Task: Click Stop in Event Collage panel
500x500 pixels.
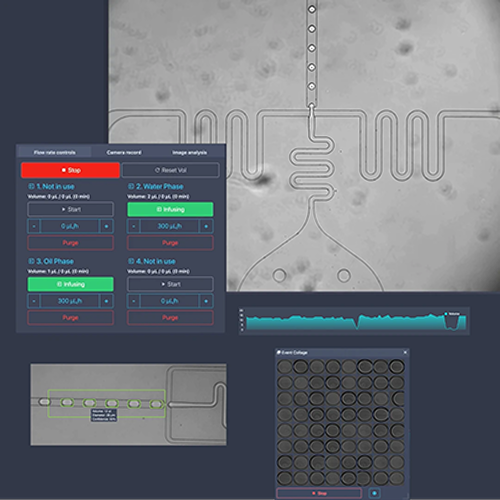Action: point(319,493)
